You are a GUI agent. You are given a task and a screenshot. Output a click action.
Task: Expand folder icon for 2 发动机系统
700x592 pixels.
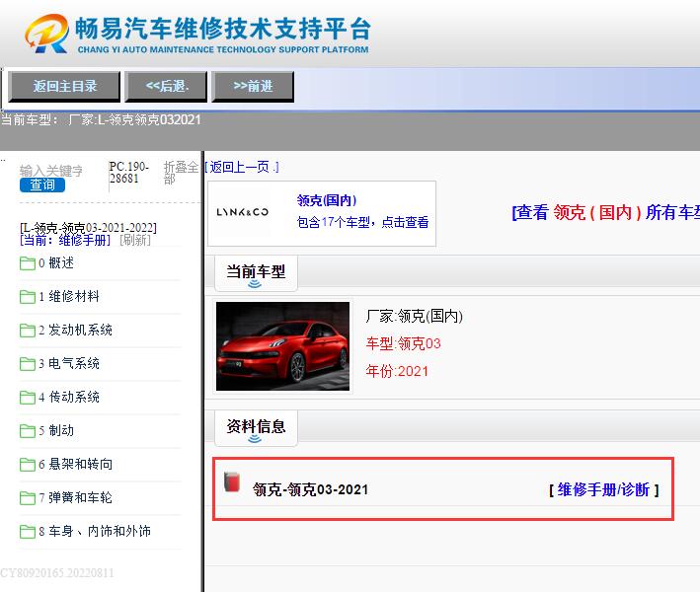click(x=28, y=331)
